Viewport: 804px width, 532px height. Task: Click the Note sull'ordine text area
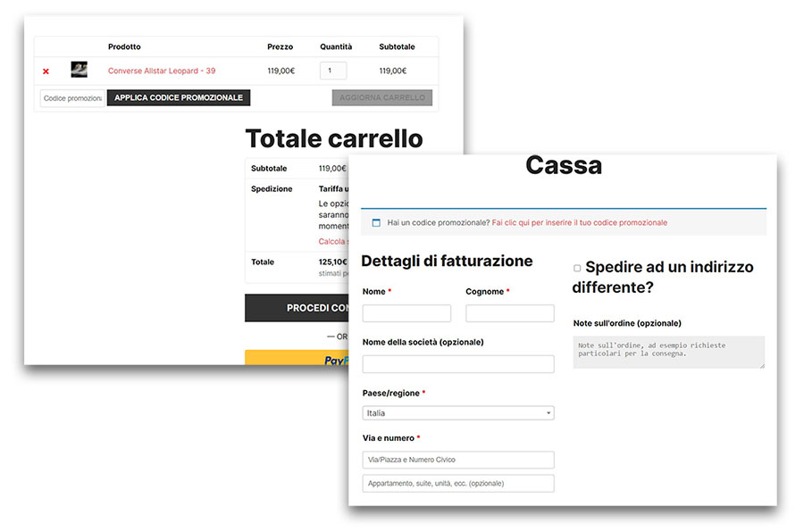point(668,352)
